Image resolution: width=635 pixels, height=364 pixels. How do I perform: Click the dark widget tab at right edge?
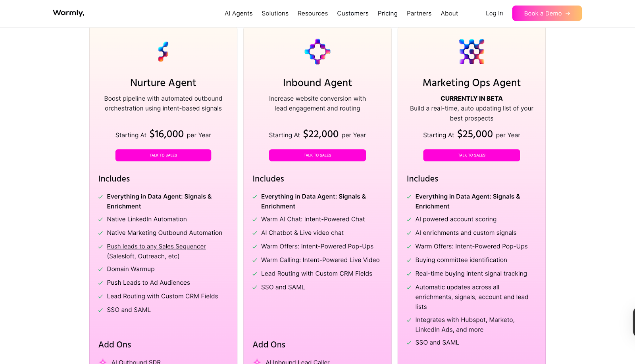(x=633, y=322)
